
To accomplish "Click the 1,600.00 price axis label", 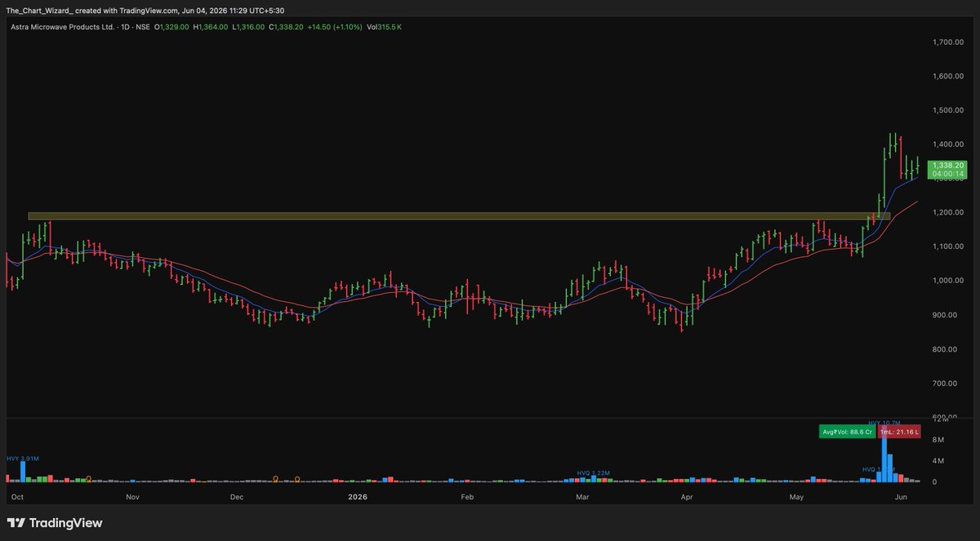I will click(947, 77).
